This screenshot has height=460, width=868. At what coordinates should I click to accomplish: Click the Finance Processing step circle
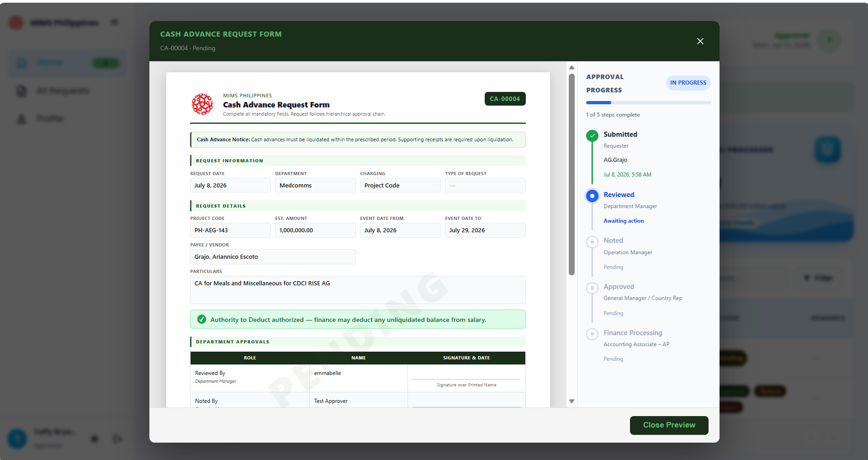click(592, 334)
